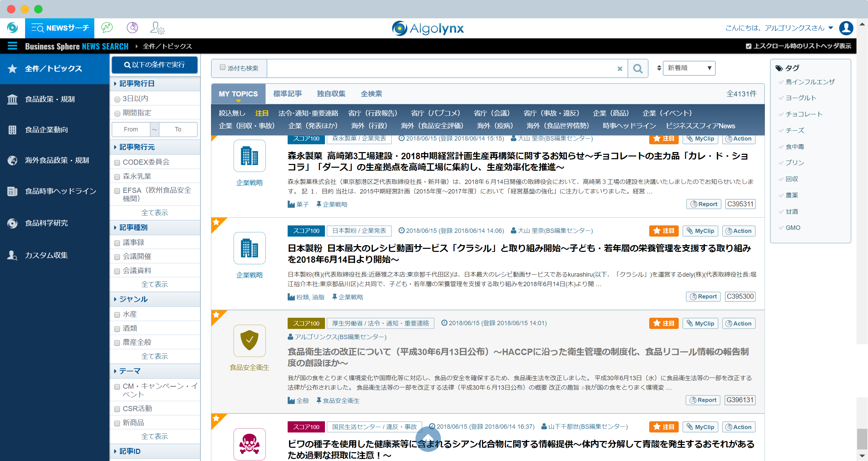Select the 絞込無し topic filter
This screenshot has height=461, width=868.
pyautogui.click(x=232, y=113)
